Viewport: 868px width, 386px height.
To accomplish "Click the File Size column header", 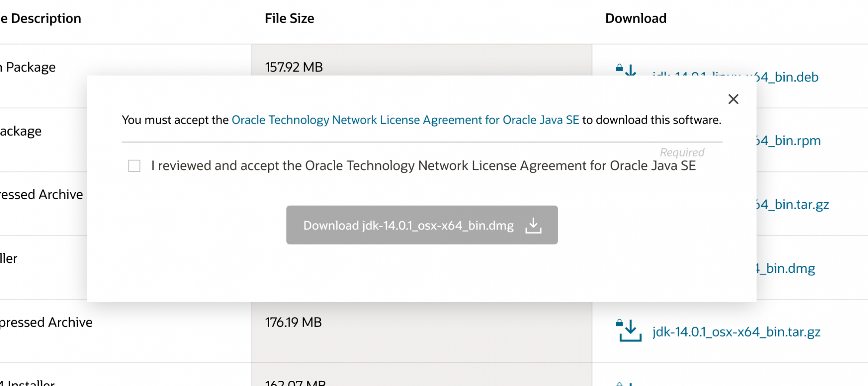I will click(289, 18).
